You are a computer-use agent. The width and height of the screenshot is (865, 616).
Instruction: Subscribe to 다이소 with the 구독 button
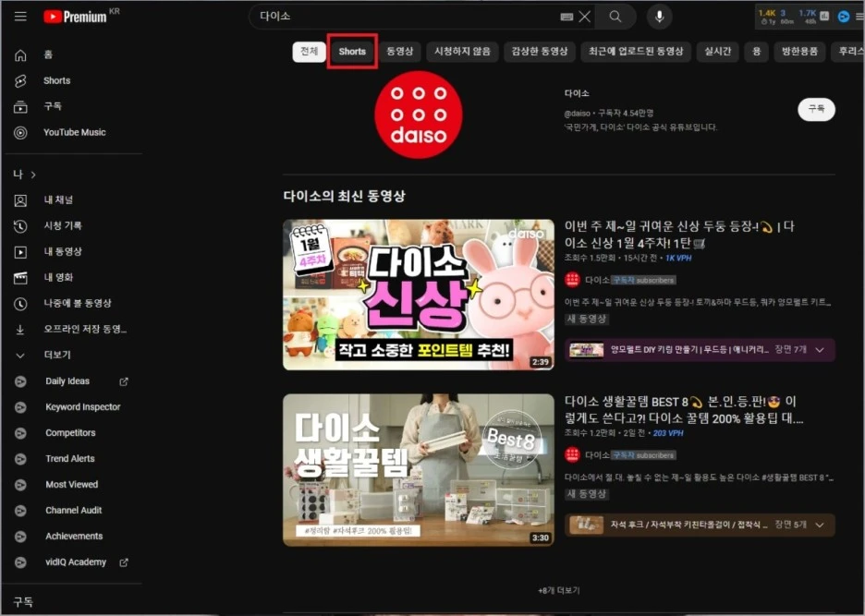pyautogui.click(x=816, y=109)
